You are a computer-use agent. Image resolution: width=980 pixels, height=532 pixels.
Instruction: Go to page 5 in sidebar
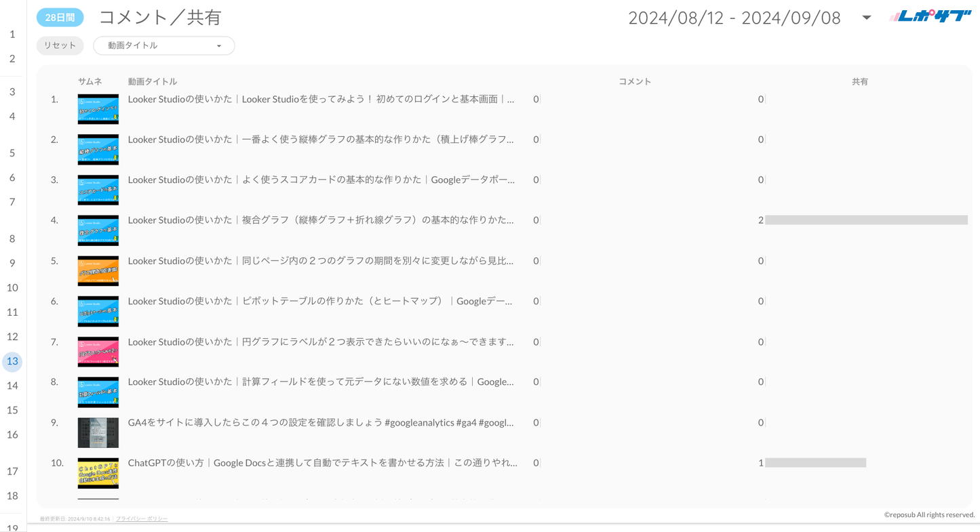12,152
